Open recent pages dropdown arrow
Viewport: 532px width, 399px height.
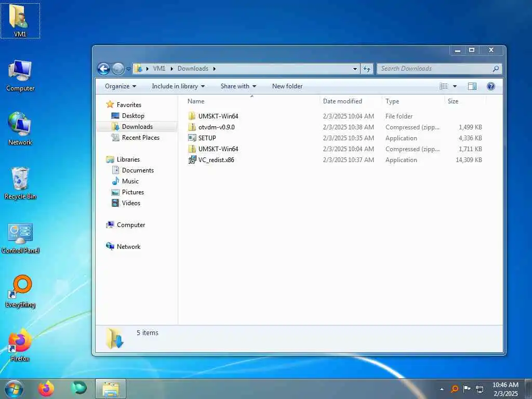[x=128, y=69]
